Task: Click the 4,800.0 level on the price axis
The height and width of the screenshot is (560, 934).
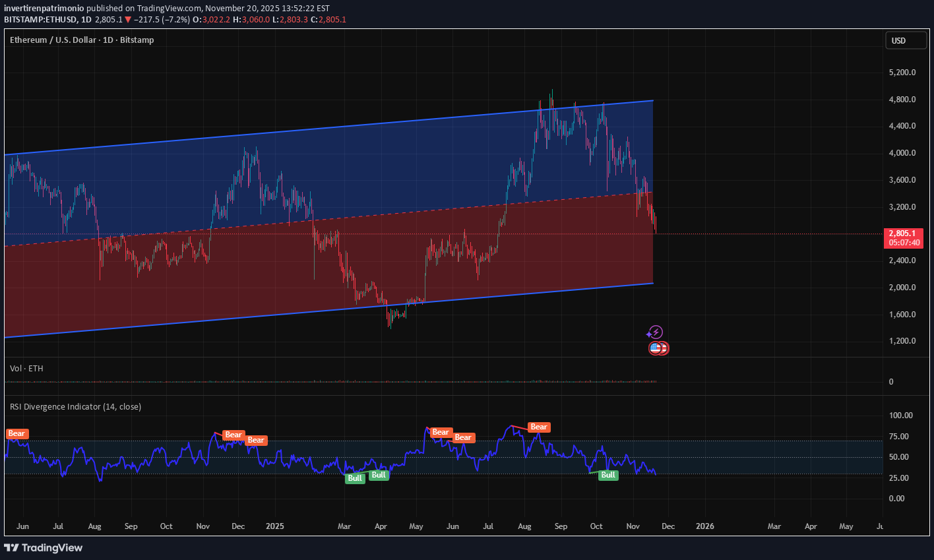Action: (x=902, y=100)
